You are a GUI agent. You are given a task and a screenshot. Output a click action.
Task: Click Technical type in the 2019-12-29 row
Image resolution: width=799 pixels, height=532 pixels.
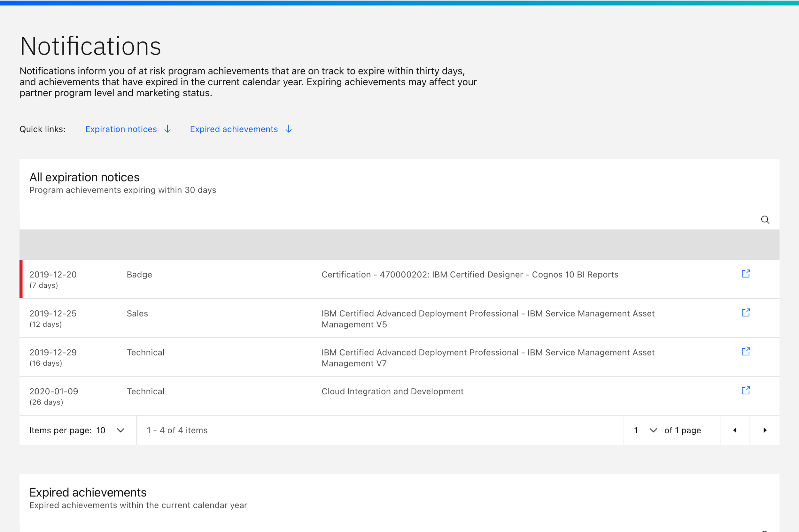pyautogui.click(x=145, y=353)
